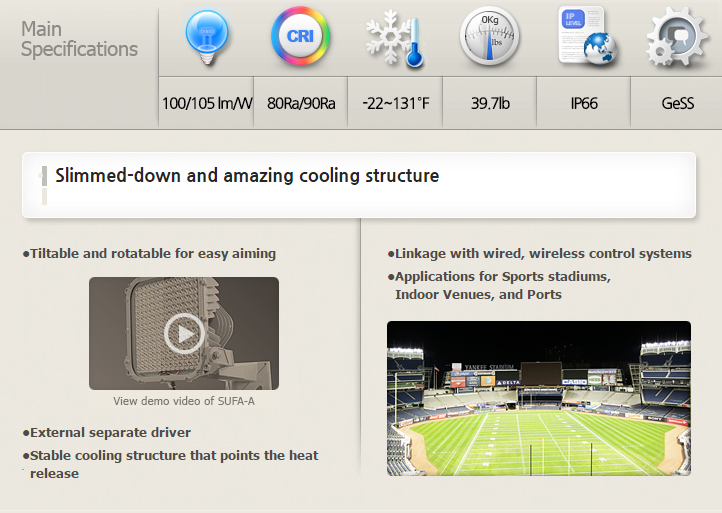Click the Main Specifications heading
Image resolution: width=722 pixels, height=513 pixels.
point(79,39)
